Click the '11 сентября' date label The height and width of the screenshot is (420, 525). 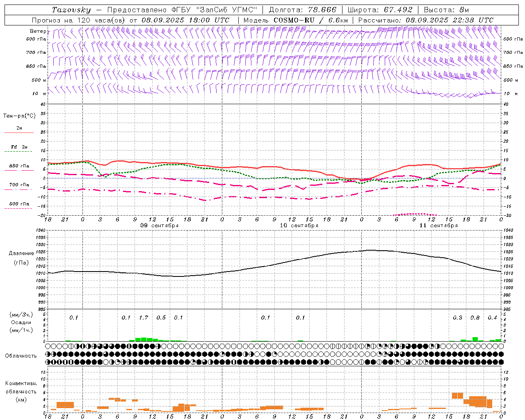coord(438,226)
